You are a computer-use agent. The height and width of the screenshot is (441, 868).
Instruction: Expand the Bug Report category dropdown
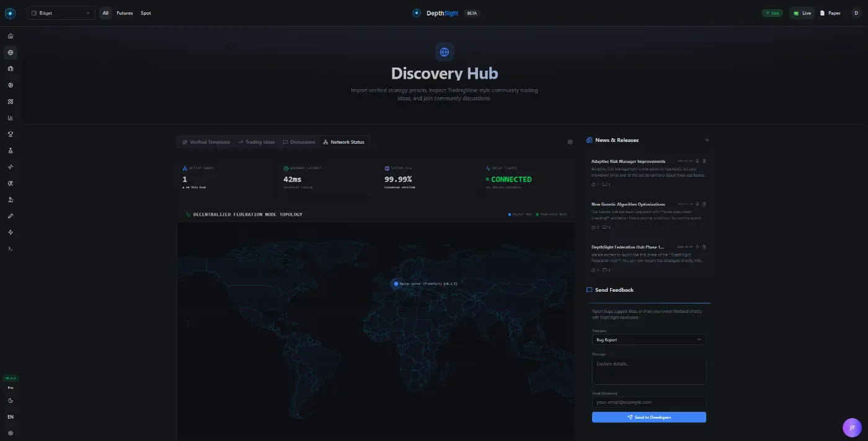[649, 339]
